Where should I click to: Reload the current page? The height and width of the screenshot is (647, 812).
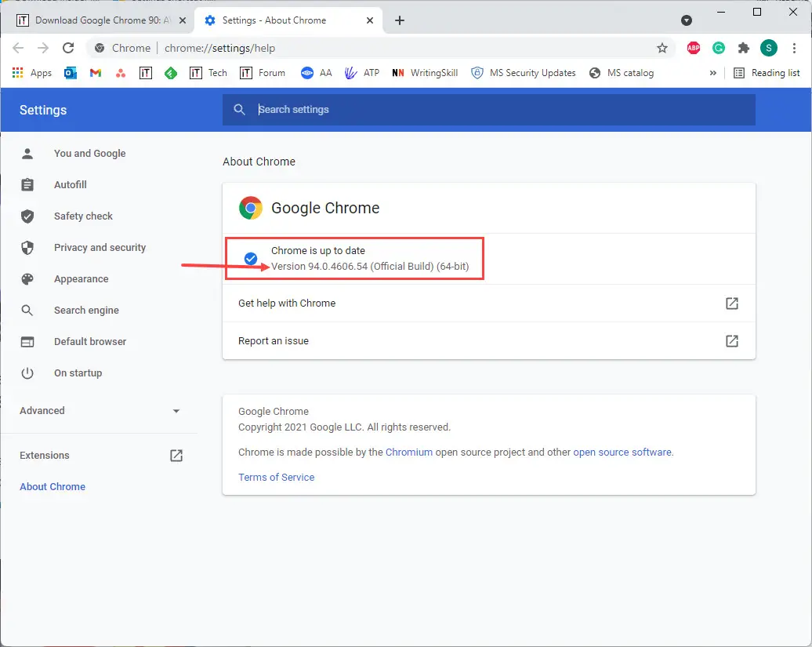pos(68,48)
